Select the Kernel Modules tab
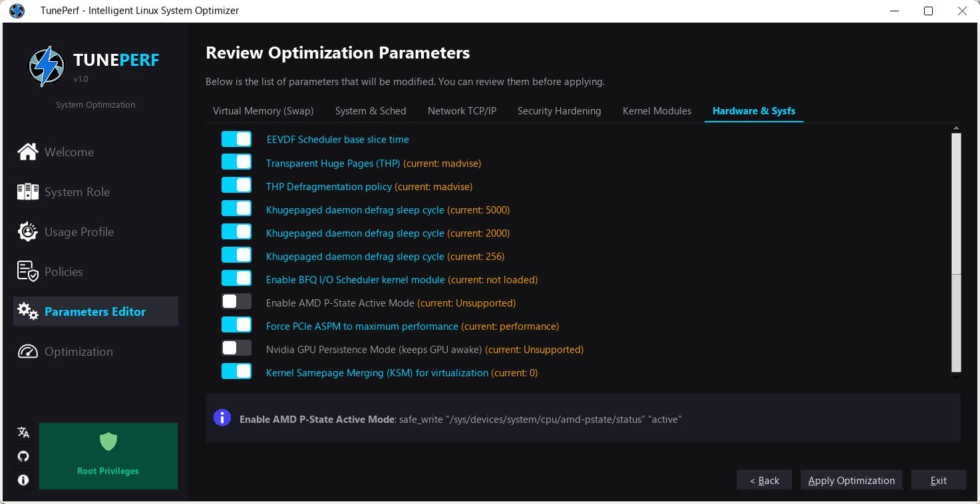Screen dimensions: 980x504 [x=657, y=111]
